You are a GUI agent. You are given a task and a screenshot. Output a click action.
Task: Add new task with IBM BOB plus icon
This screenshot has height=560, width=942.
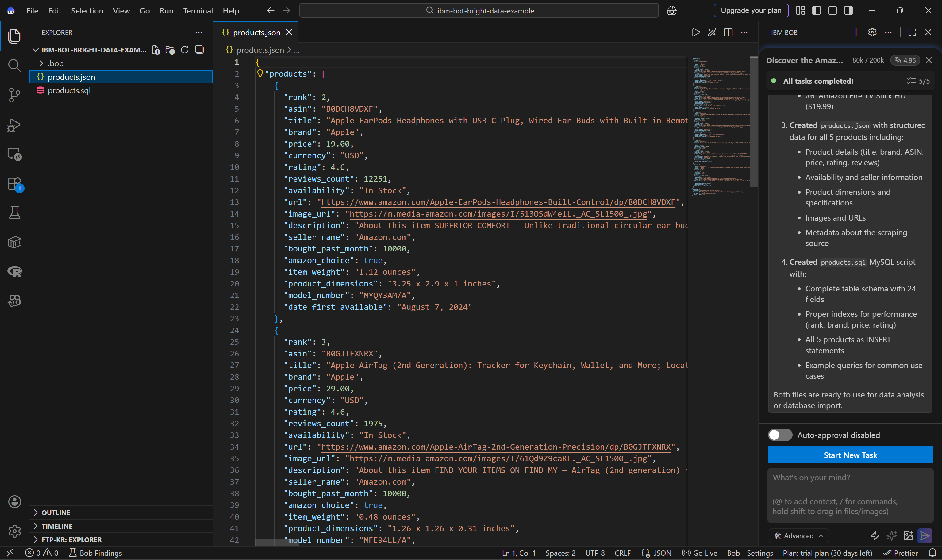[856, 33]
